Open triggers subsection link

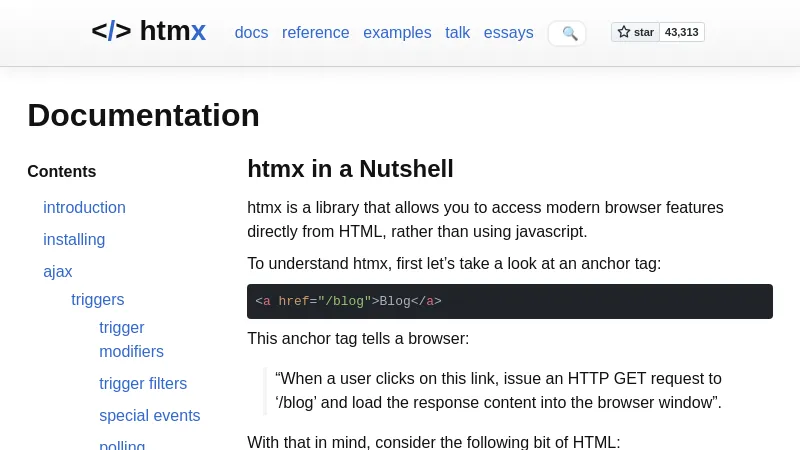tap(98, 300)
